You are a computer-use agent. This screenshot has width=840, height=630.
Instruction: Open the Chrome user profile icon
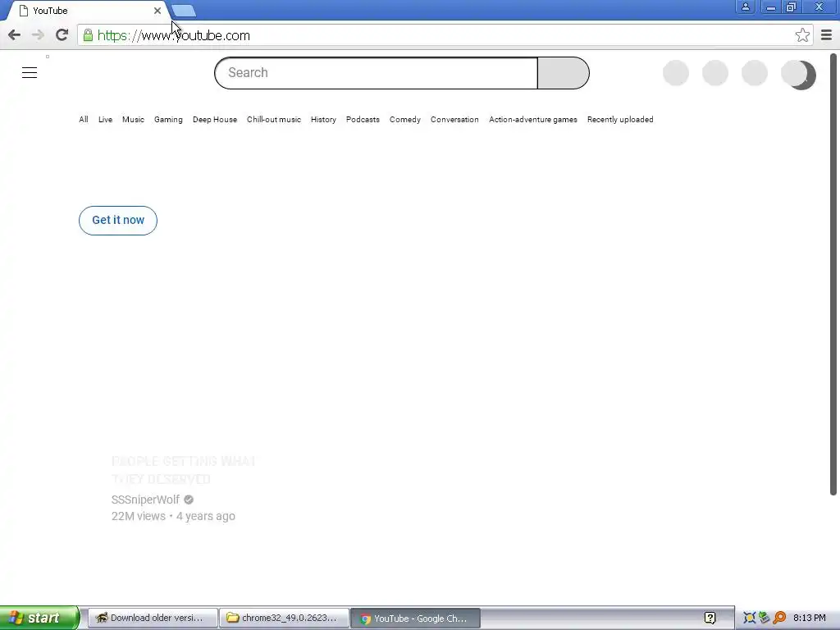745,7
